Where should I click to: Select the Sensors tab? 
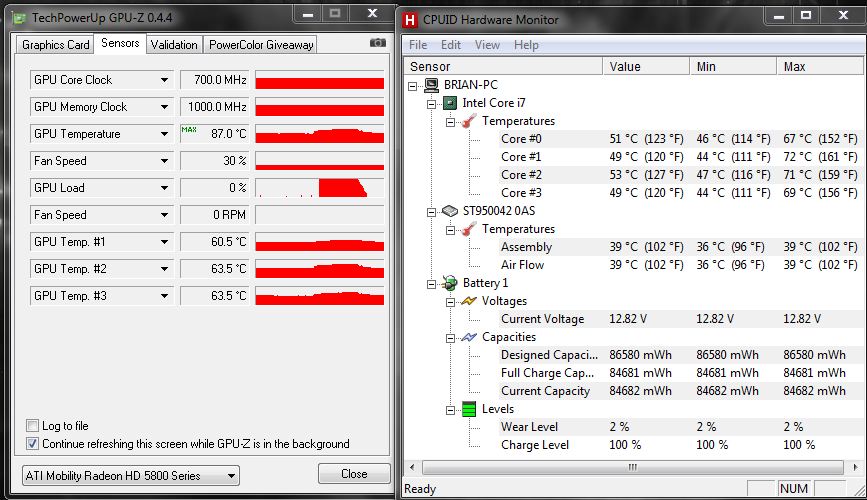[x=120, y=43]
